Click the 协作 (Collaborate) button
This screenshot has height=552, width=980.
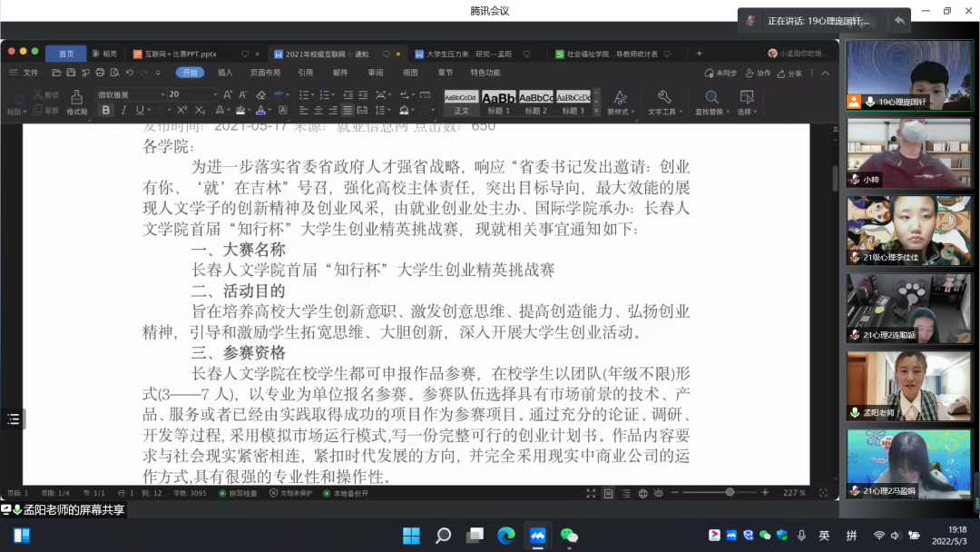[x=758, y=74]
